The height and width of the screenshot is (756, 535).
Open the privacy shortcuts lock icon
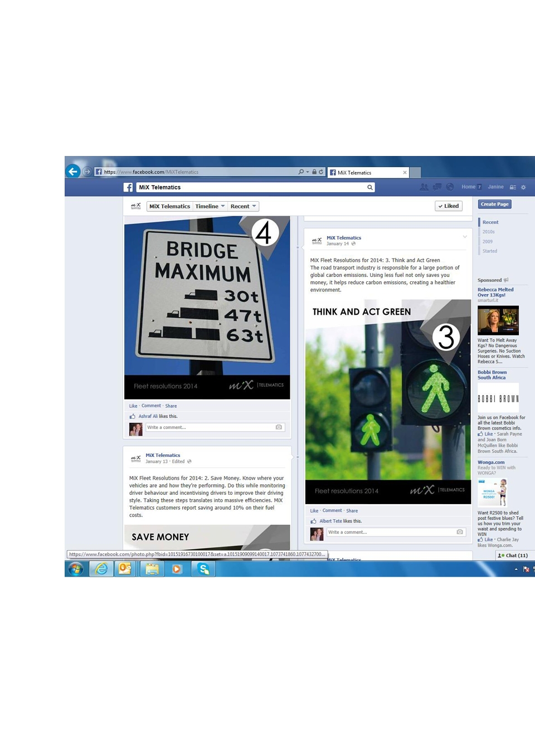(513, 187)
